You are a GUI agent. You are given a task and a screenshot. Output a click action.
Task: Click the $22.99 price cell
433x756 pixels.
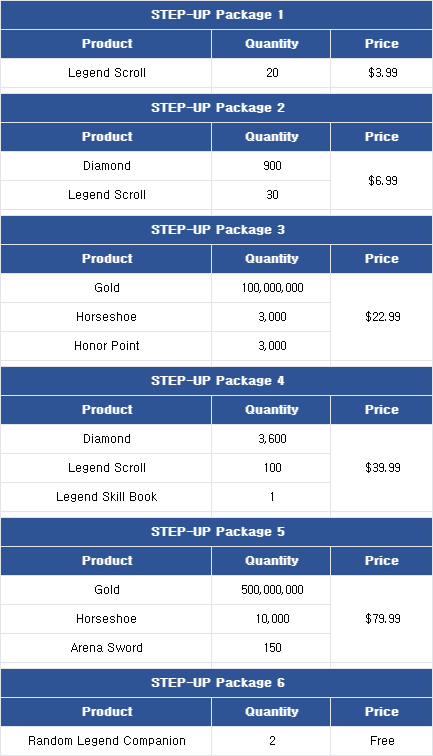click(x=381, y=317)
